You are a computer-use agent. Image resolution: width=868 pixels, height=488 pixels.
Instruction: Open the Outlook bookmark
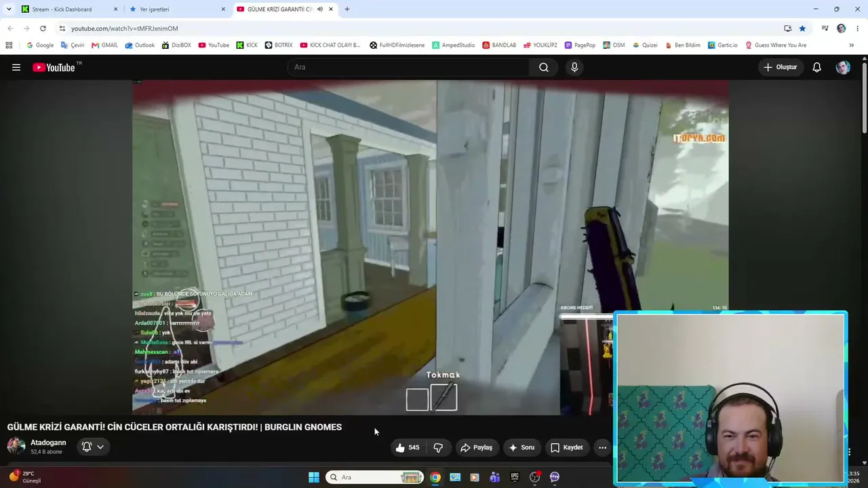click(x=140, y=45)
